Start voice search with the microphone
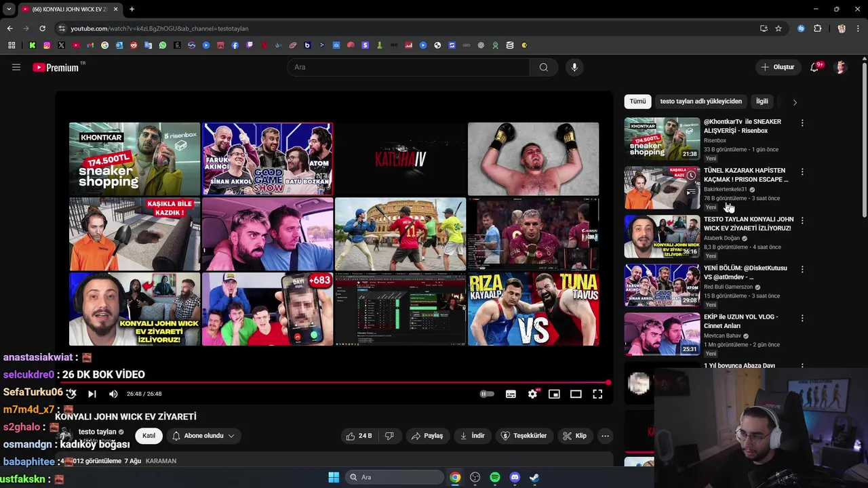This screenshot has height=488, width=868. [574, 67]
